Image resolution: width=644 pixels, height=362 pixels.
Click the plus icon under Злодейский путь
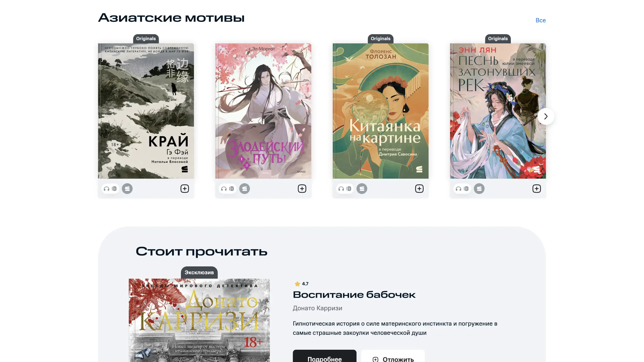[x=302, y=189]
